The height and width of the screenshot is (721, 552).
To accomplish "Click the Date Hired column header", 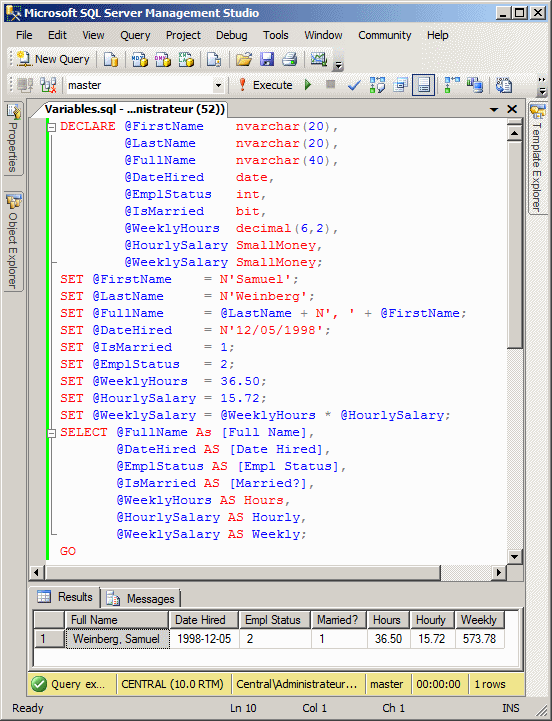I will click(x=204, y=620).
